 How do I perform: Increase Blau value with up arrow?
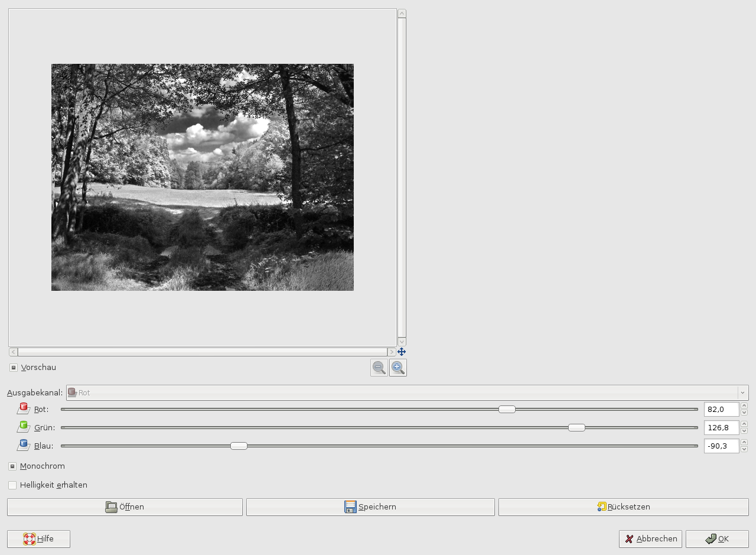tap(744, 442)
